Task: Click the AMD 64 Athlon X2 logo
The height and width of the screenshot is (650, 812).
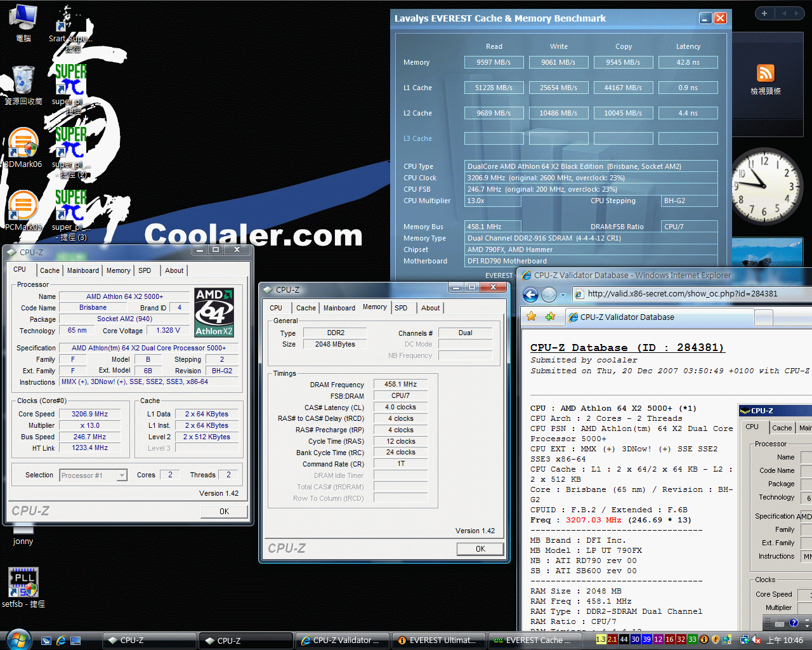Action: [214, 312]
